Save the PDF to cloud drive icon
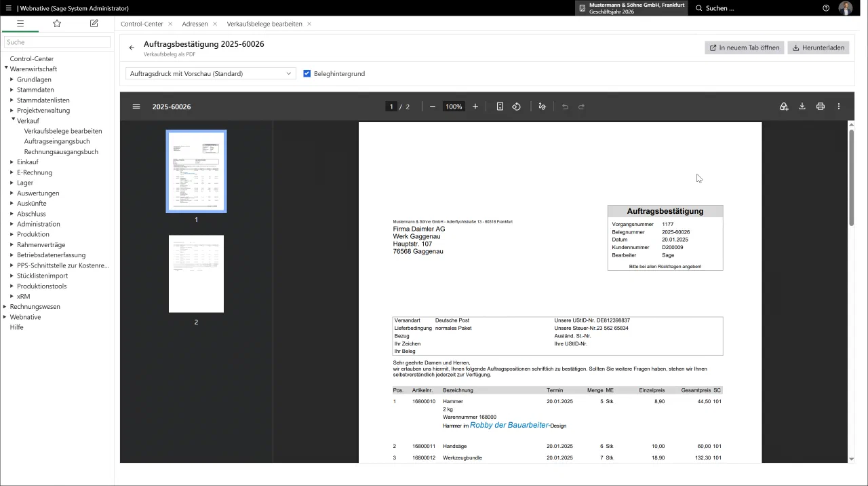The image size is (868, 486). 784,107
